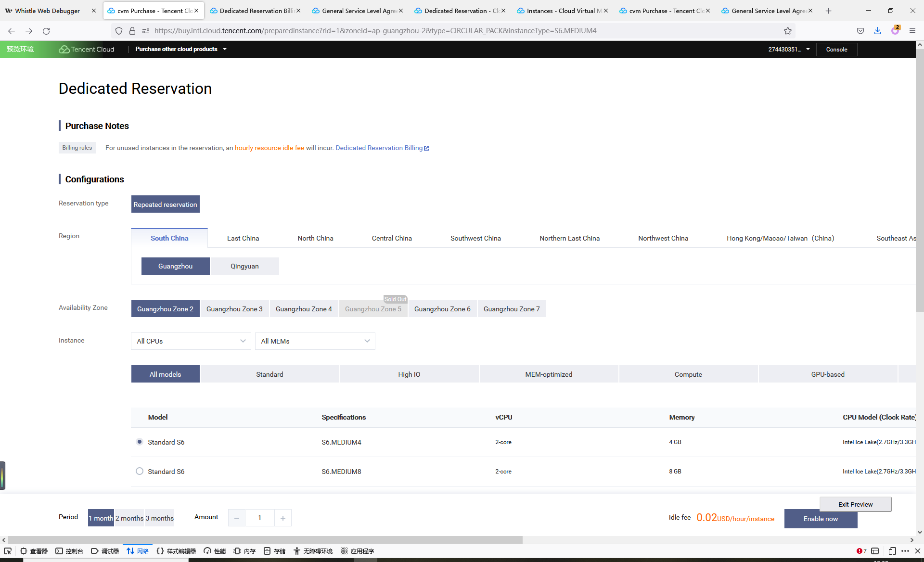
Task: Click the Enable now button
Action: [x=820, y=519]
